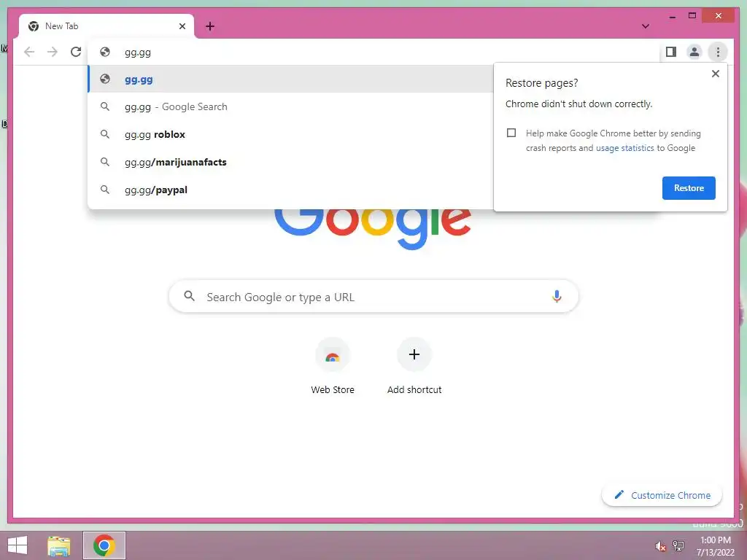This screenshot has width=747, height=560.
Task: Click the Chrome taskbar icon
Action: pos(104,545)
